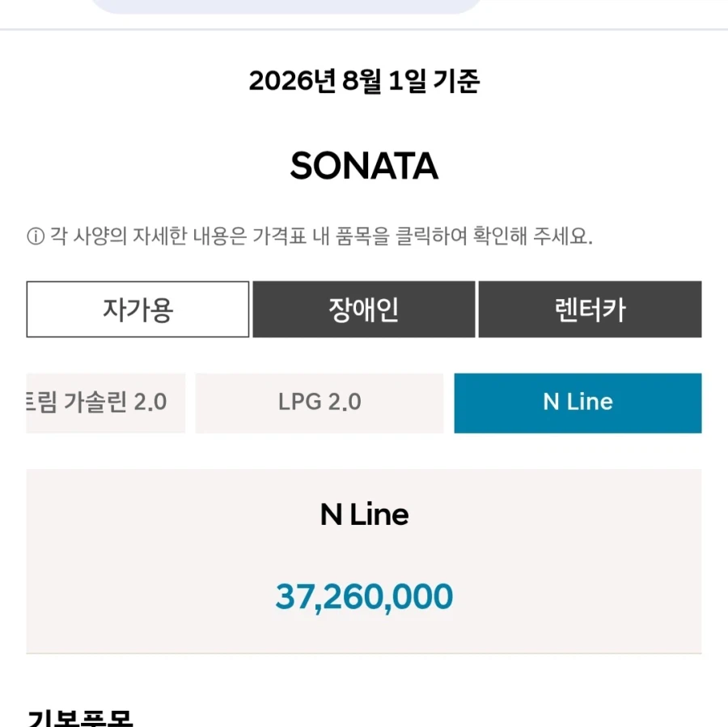Viewport: 728px width, 727px height.
Task: Tap the 2026년 8월 1일 기준 date heading
Action: (365, 81)
